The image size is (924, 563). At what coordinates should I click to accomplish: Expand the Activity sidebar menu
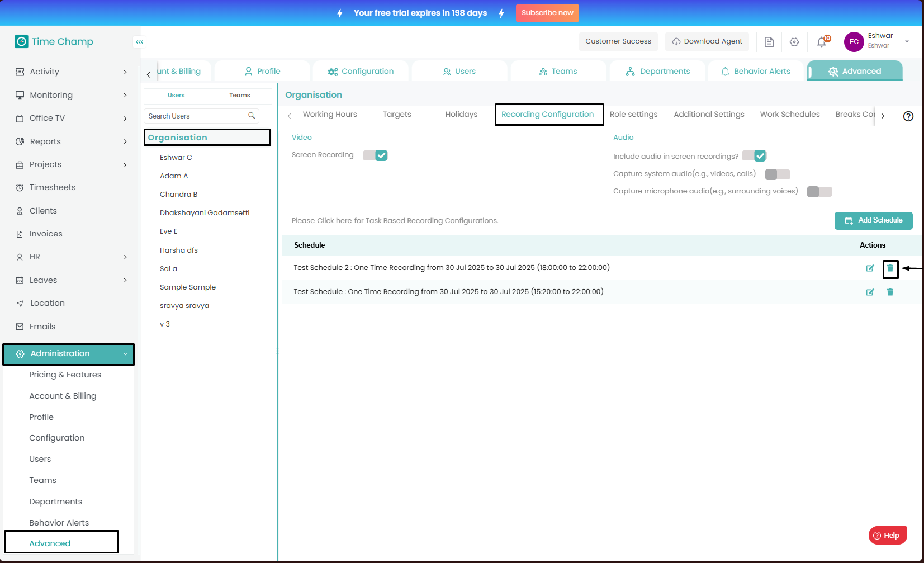(70, 72)
